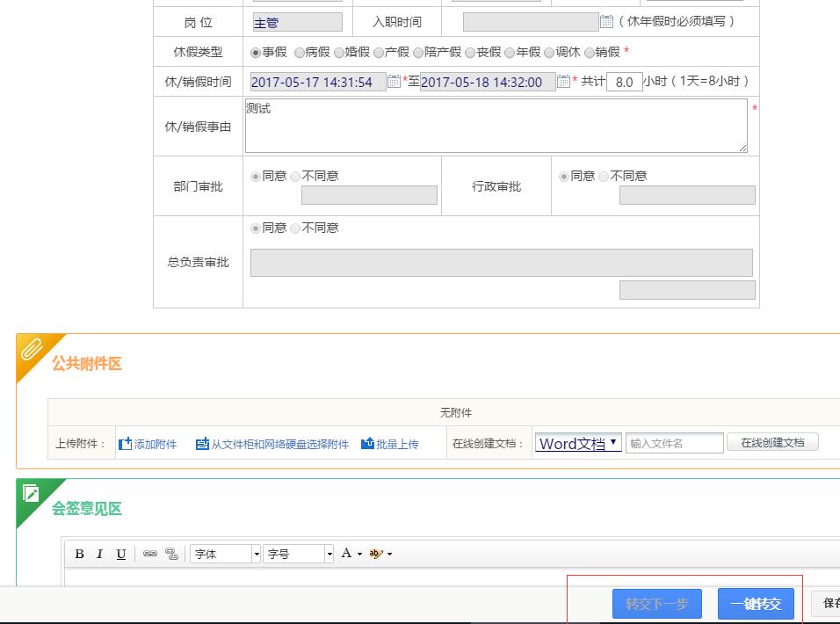Expand the 字体 font dropdown
Image resolution: width=840 pixels, height=624 pixels.
point(257,554)
